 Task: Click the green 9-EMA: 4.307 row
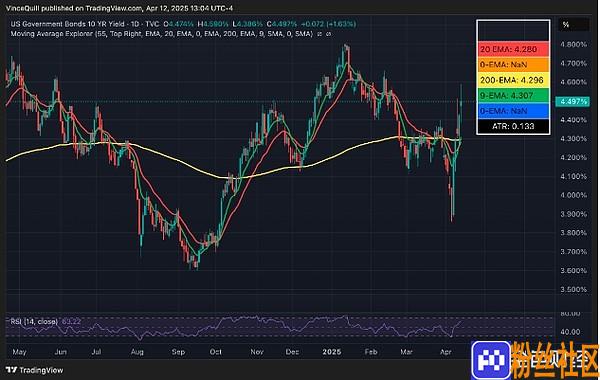pyautogui.click(x=513, y=95)
